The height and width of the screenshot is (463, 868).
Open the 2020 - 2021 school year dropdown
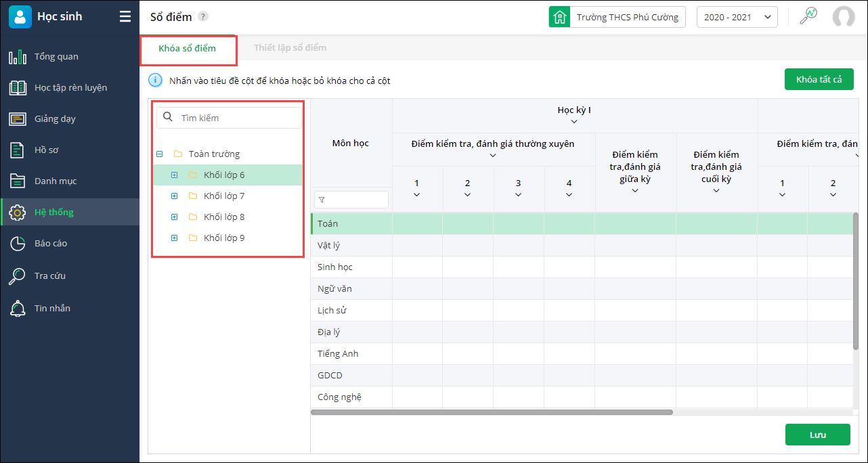[x=737, y=17]
